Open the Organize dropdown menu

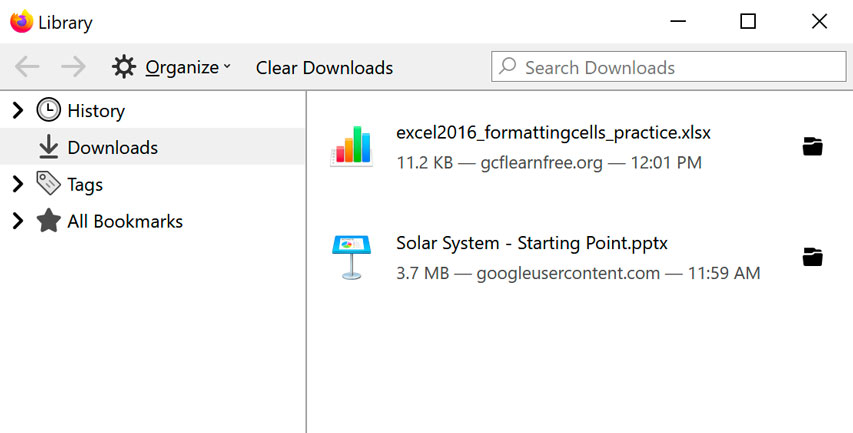click(171, 67)
